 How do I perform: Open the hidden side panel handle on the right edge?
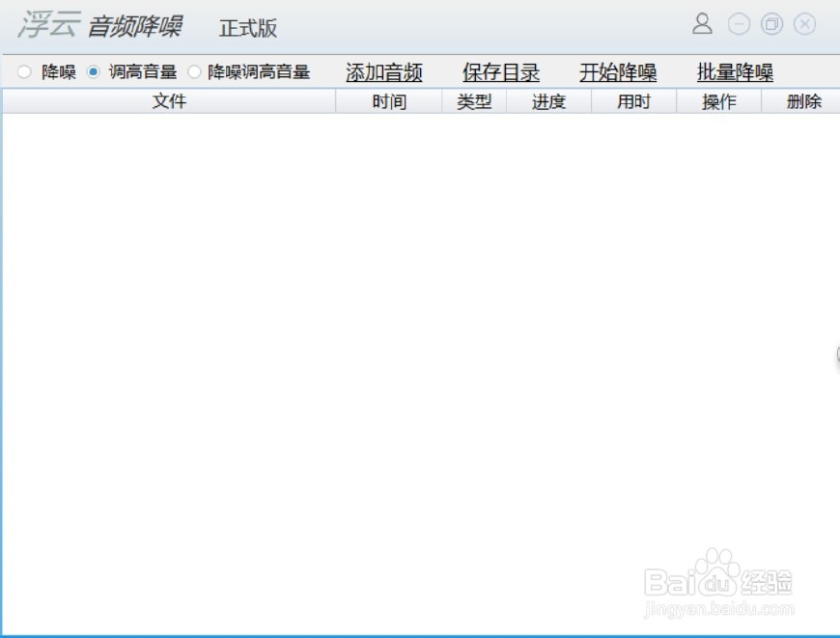pyautogui.click(x=836, y=356)
